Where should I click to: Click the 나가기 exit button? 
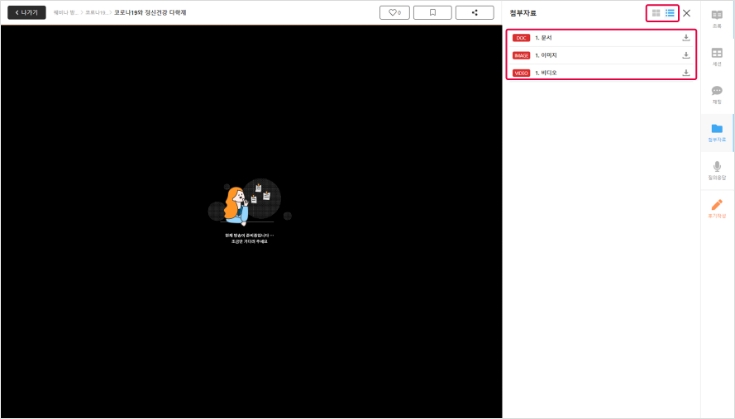[27, 13]
